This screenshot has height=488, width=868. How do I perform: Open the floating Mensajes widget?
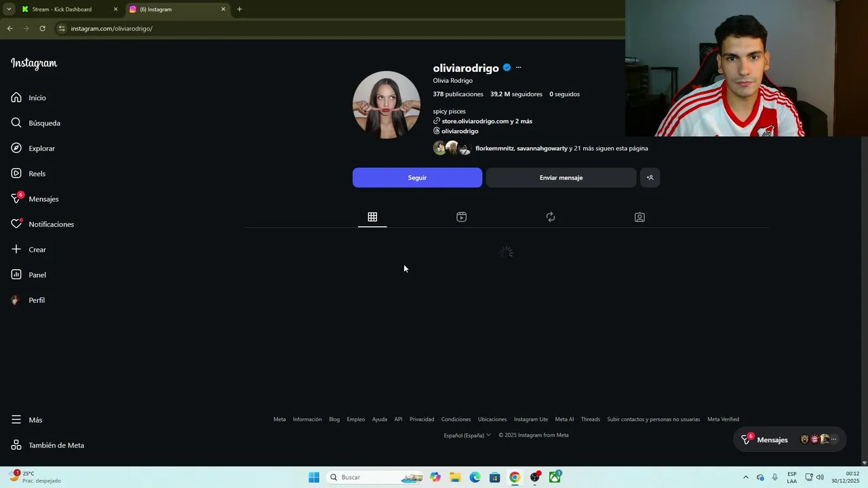[x=790, y=440]
